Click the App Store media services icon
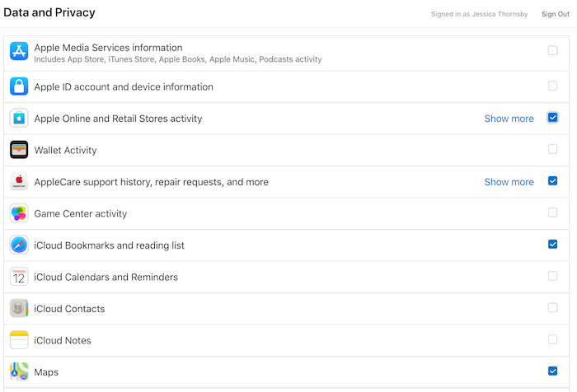 19,52
